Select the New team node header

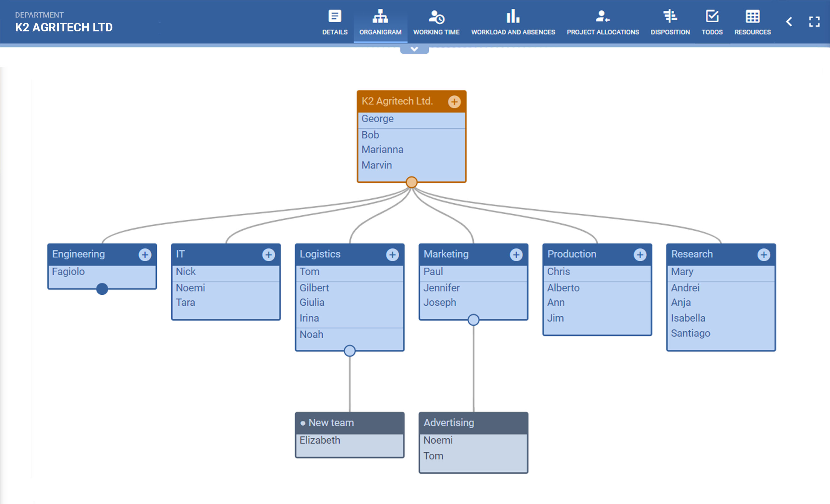click(x=350, y=423)
